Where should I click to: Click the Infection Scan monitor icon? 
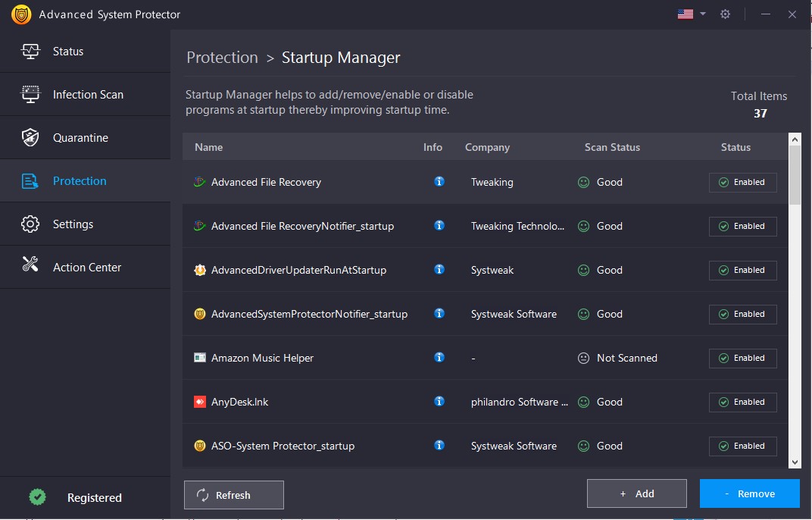point(31,94)
